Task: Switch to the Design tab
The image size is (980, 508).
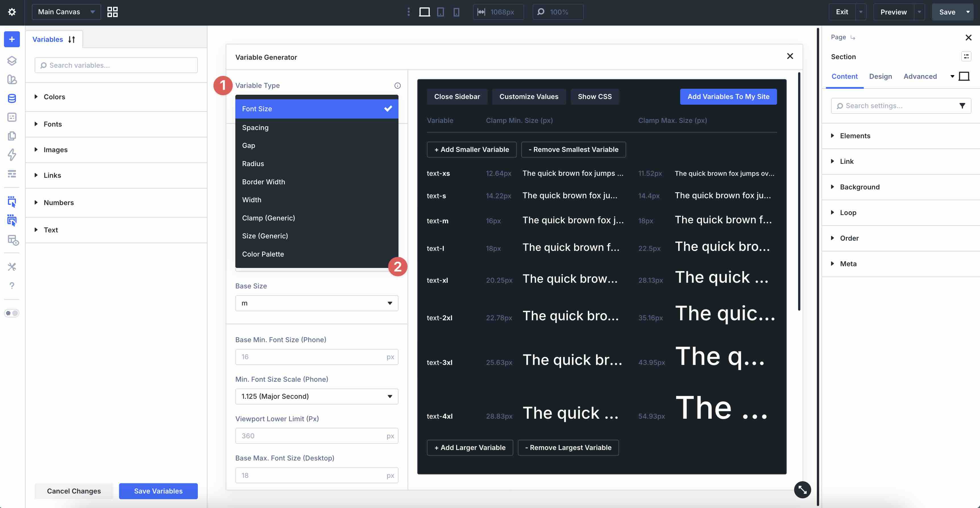Action: point(880,76)
